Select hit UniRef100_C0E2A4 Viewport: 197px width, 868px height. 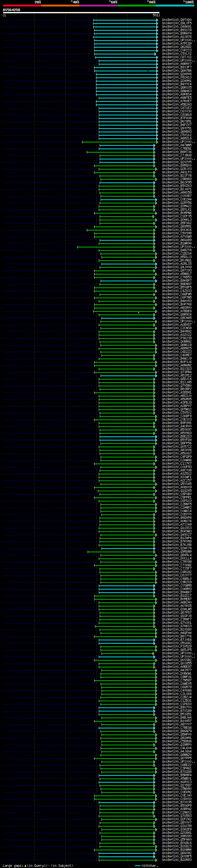click(x=176, y=199)
